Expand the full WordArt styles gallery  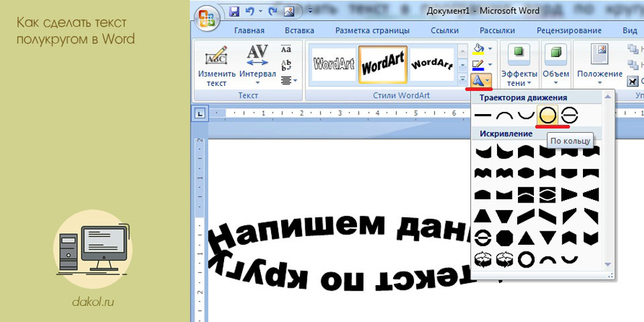click(x=463, y=78)
